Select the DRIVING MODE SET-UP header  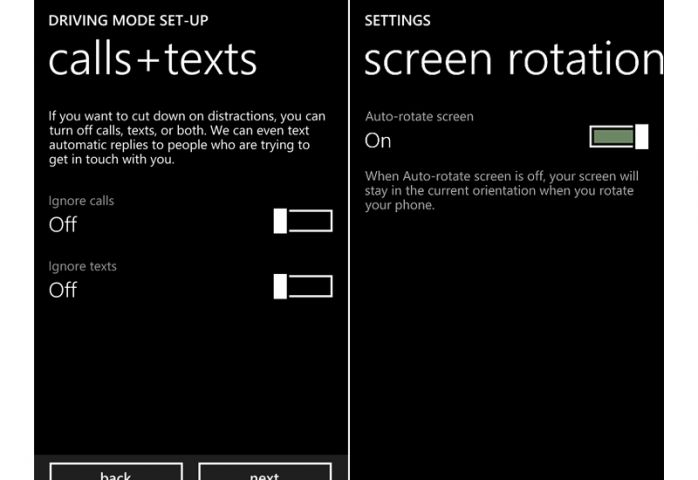click(x=128, y=20)
